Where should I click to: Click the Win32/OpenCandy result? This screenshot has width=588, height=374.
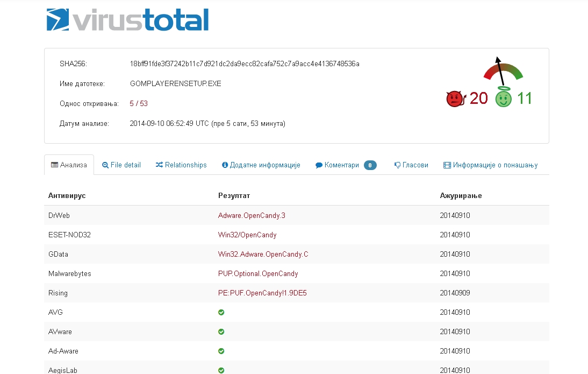[x=247, y=235]
